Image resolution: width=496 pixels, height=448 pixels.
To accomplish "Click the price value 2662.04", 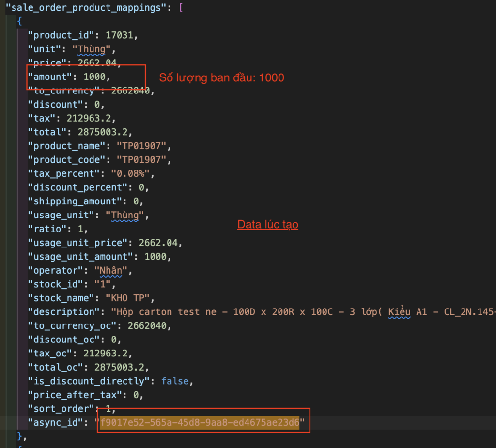I will tap(97, 62).
